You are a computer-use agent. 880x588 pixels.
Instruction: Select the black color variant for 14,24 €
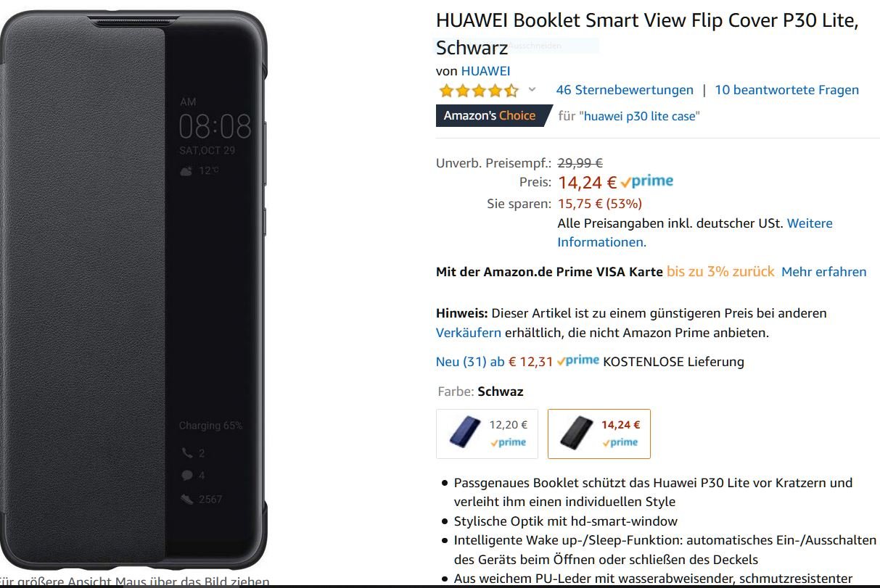(599, 434)
